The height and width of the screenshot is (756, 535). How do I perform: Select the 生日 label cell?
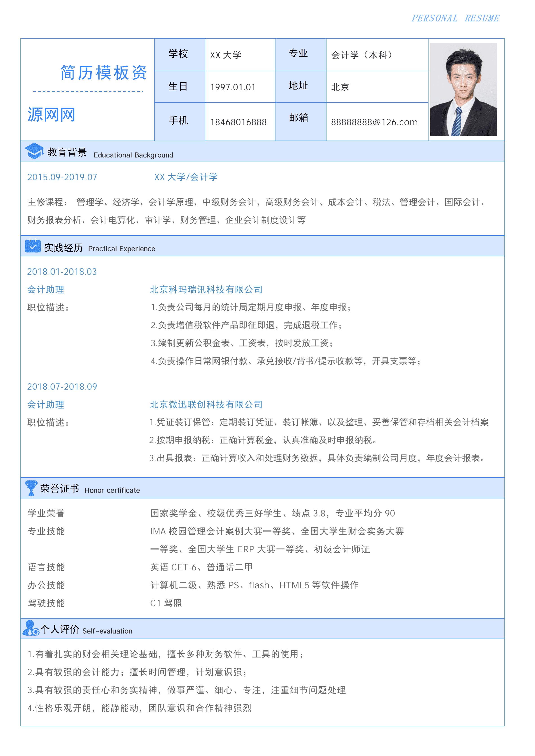pyautogui.click(x=180, y=87)
